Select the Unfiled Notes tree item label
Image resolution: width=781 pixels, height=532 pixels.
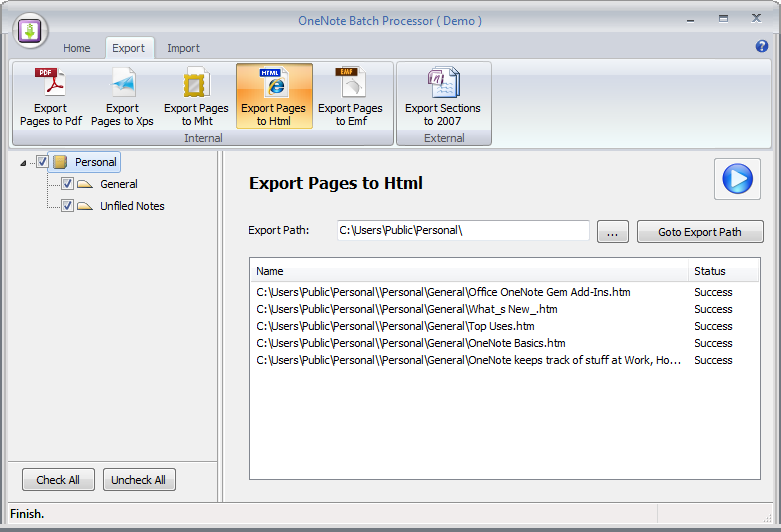click(x=132, y=206)
